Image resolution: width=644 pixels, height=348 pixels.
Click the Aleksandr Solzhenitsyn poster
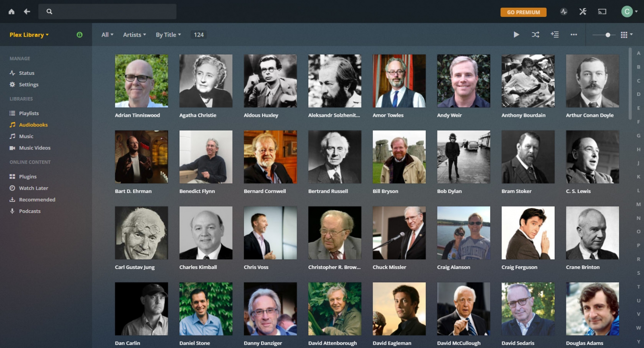[335, 81]
